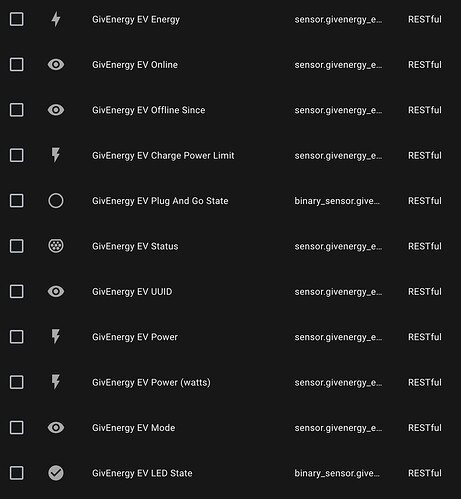The image size is (461, 499).
Task: Click the lightning icon for GivEnergy EV Energy
Action: [x=56, y=19]
